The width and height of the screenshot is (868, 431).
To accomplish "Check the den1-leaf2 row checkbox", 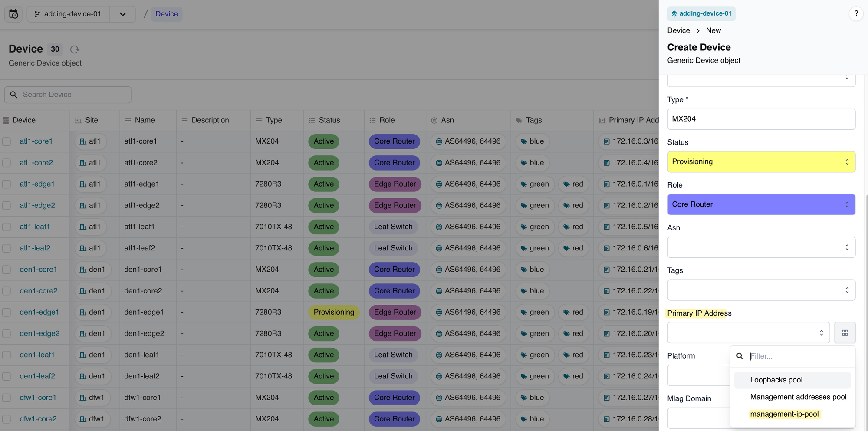I will coord(7,376).
